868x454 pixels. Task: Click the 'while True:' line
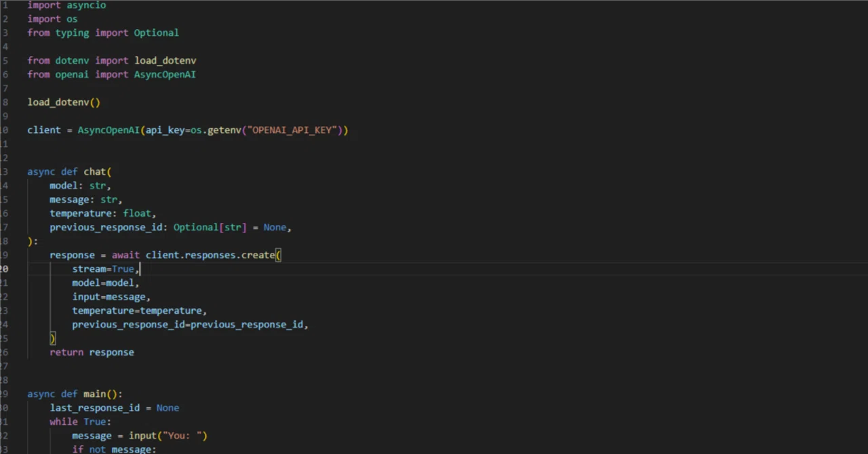(80, 421)
